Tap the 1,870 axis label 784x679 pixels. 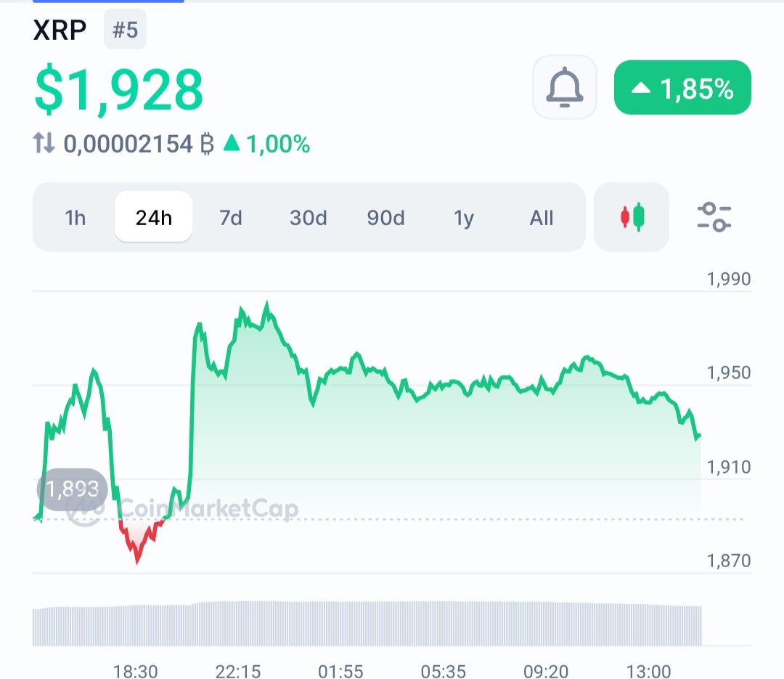[729, 561]
